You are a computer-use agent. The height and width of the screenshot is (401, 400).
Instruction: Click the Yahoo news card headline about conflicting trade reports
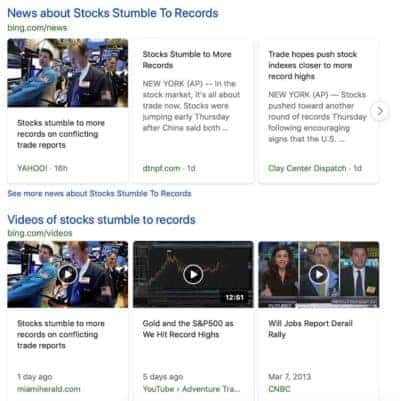pos(61,134)
